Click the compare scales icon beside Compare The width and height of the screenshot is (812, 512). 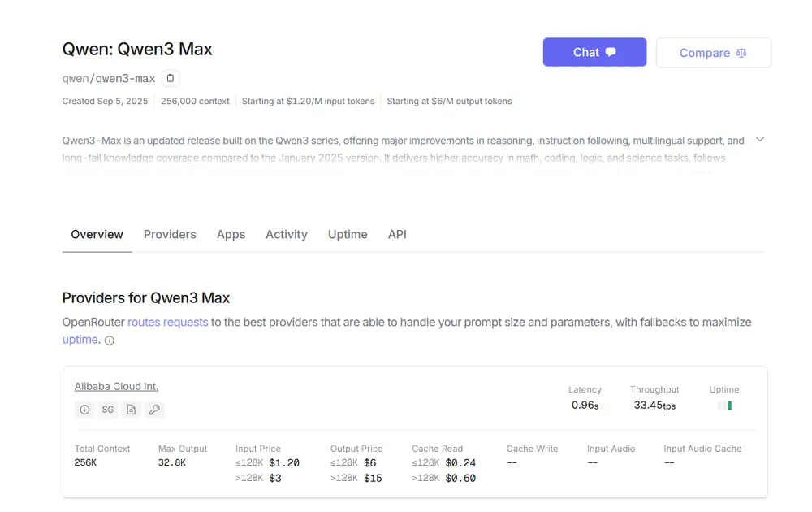[740, 52]
